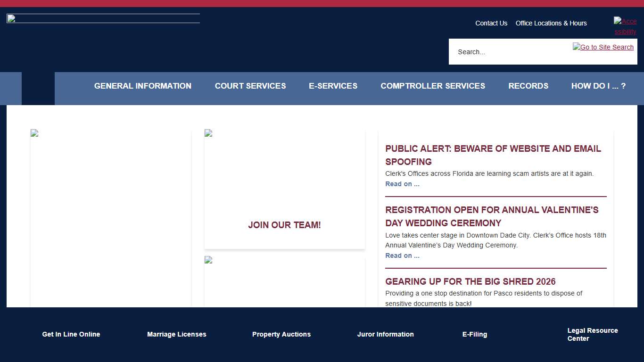This screenshot has height=362, width=644.
Task: Click the image placeholder on the main banner
Action: click(x=34, y=132)
